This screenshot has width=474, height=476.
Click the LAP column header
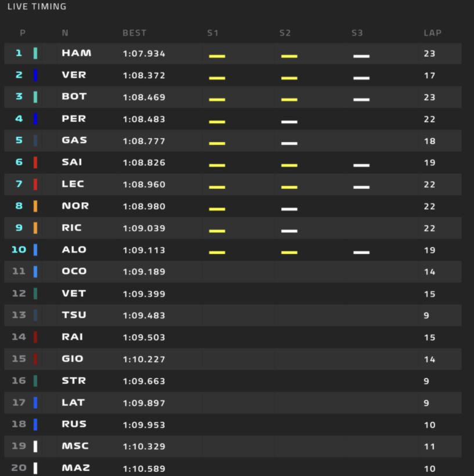(x=433, y=33)
